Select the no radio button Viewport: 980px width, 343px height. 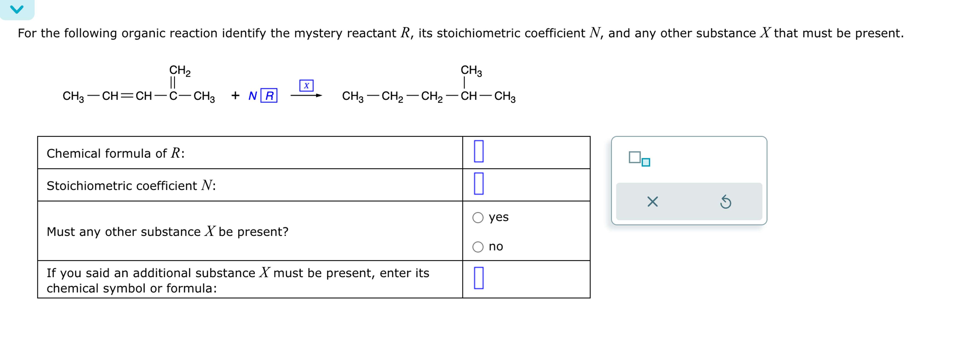pyautogui.click(x=477, y=247)
